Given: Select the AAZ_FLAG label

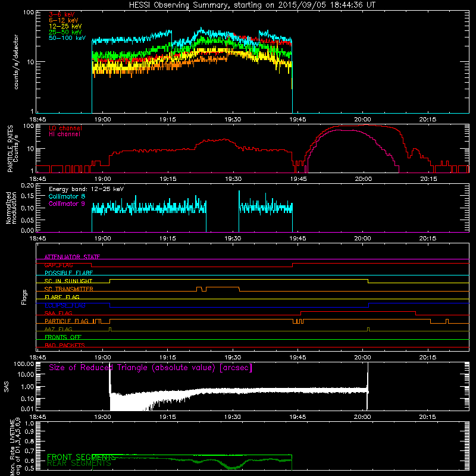Looking at the screenshot, I should pyautogui.click(x=58, y=330).
